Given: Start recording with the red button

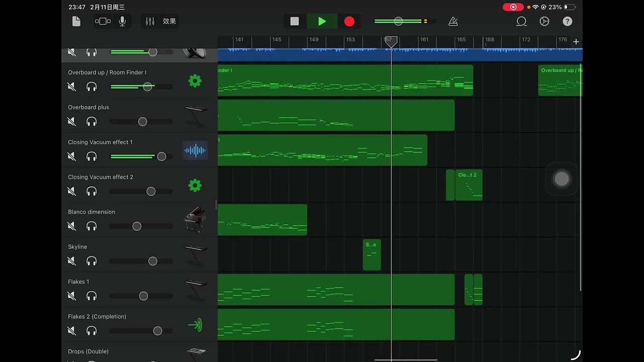Looking at the screenshot, I should click(x=349, y=21).
